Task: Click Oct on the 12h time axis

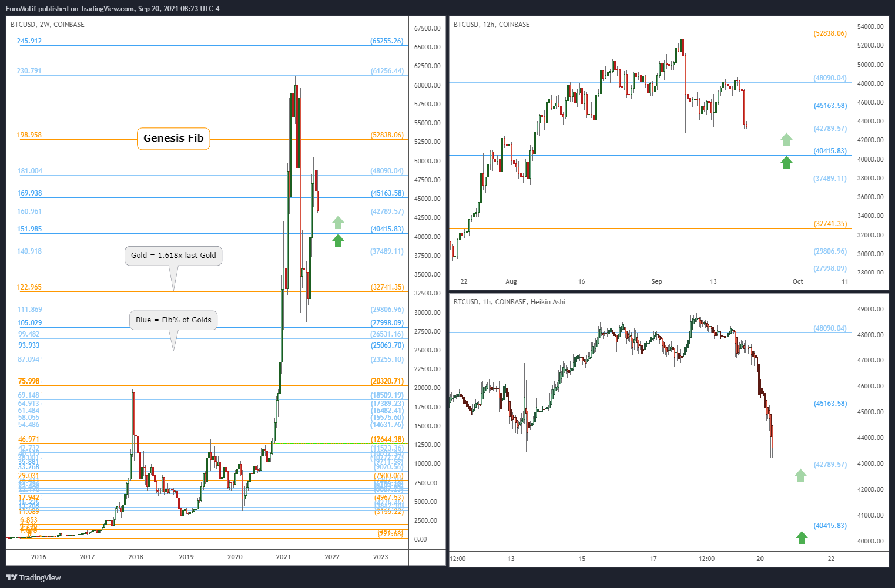Action: click(x=798, y=281)
